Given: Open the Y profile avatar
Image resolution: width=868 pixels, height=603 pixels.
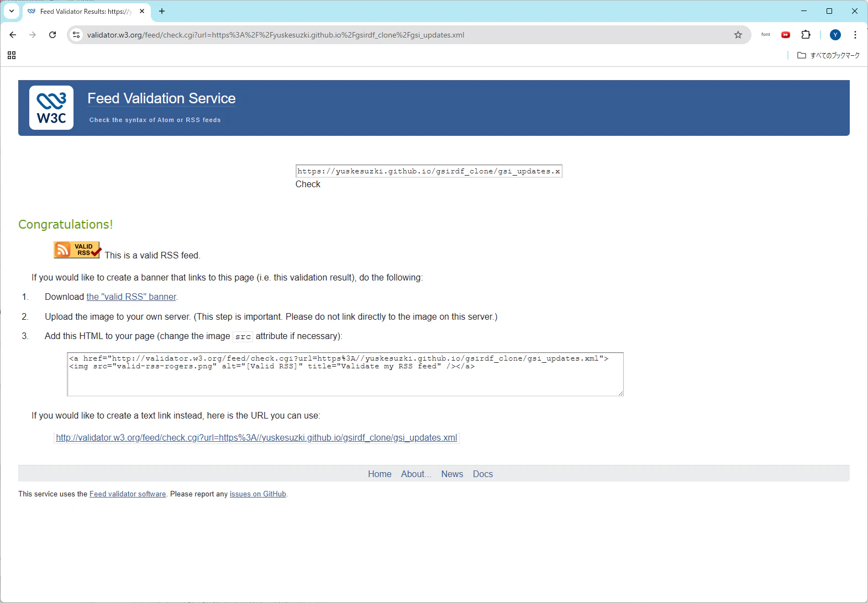Looking at the screenshot, I should tap(835, 35).
